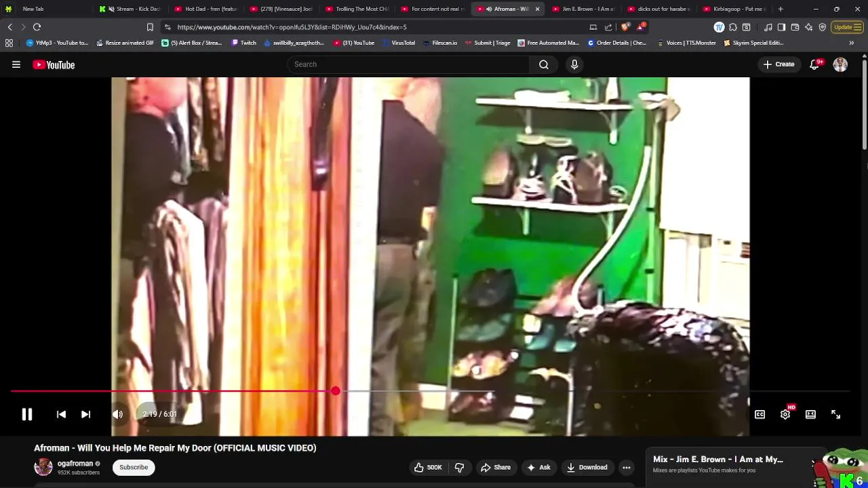Open the account avatar menu

tap(840, 65)
